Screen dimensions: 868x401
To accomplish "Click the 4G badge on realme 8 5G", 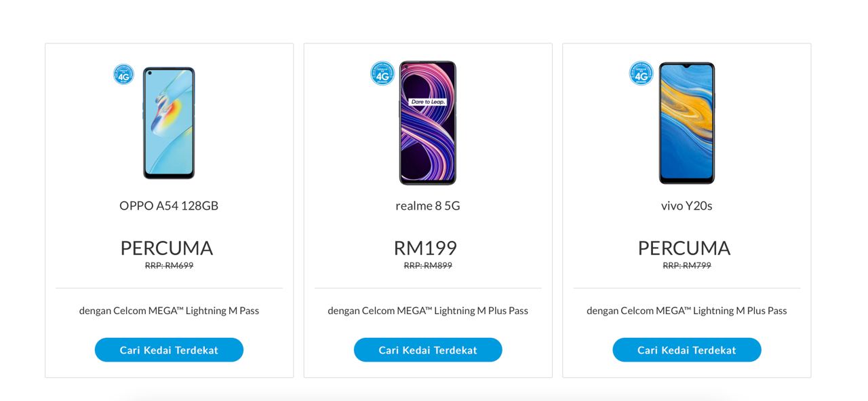I will click(382, 73).
